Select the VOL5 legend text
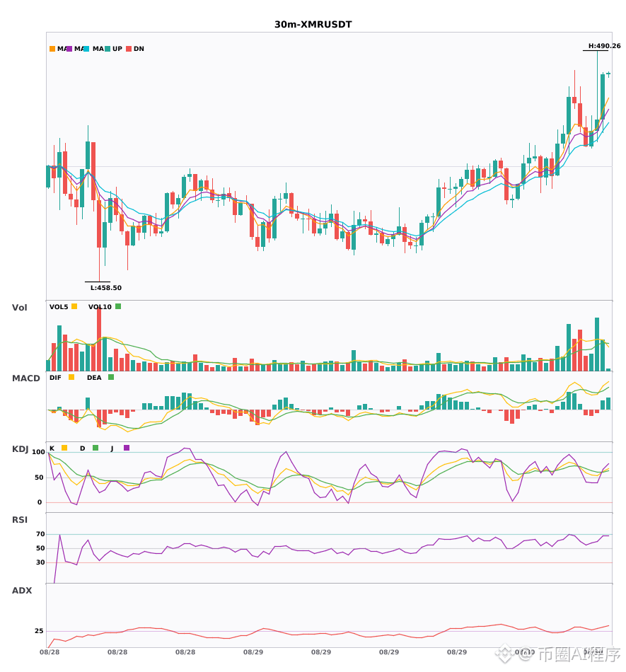626x672 pixels. (x=59, y=307)
